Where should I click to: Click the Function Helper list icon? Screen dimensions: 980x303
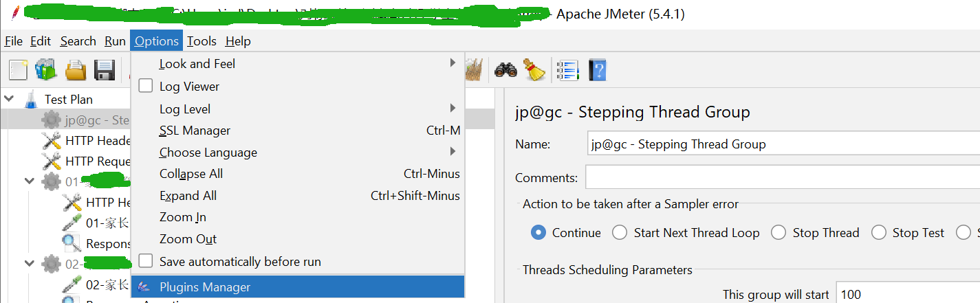tap(569, 69)
